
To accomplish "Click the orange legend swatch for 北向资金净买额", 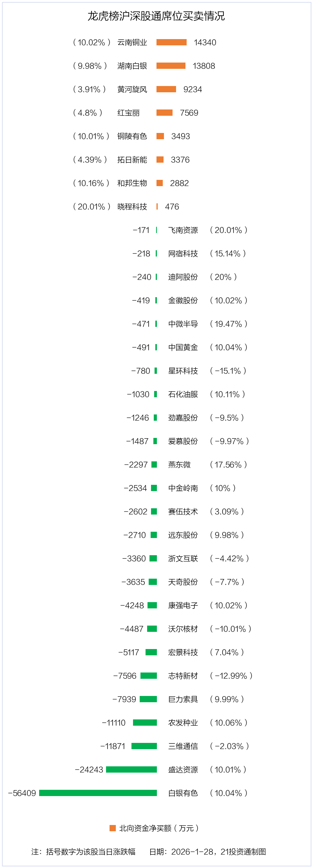I will (x=113, y=828).
